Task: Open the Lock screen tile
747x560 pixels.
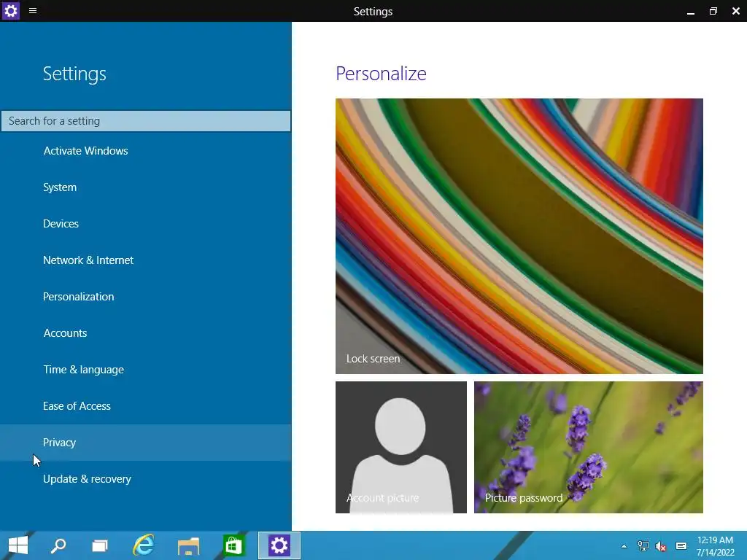Action: point(519,236)
